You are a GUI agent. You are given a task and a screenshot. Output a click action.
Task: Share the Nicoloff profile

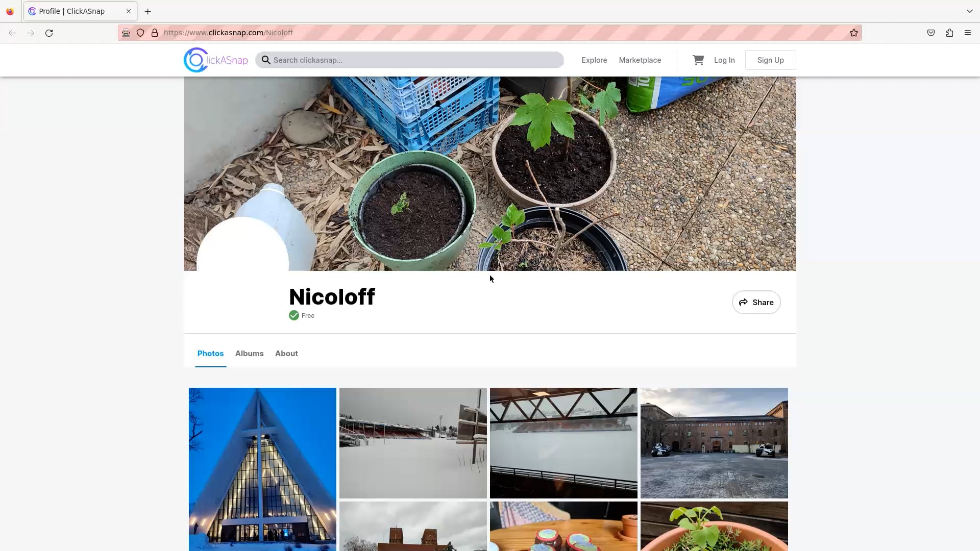[x=756, y=303]
